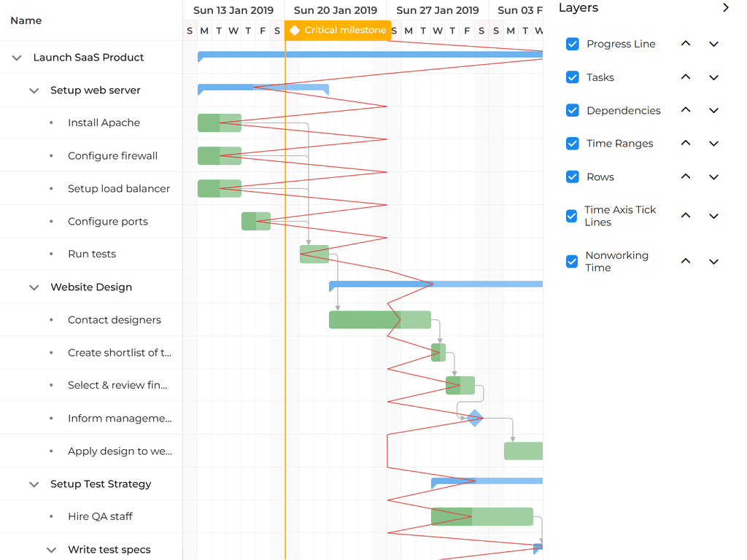This screenshot has width=747, height=560.
Task: Collapse the Website Design group
Action: pos(34,287)
